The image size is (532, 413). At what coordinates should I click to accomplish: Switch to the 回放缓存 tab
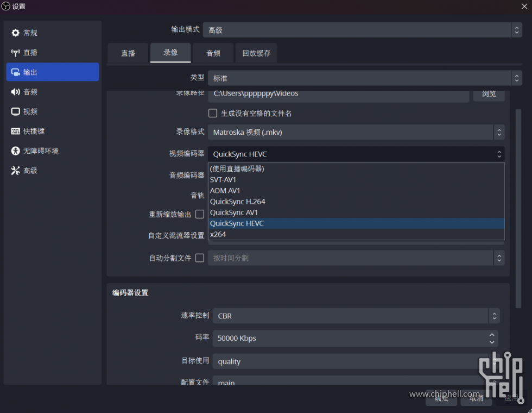(x=256, y=53)
